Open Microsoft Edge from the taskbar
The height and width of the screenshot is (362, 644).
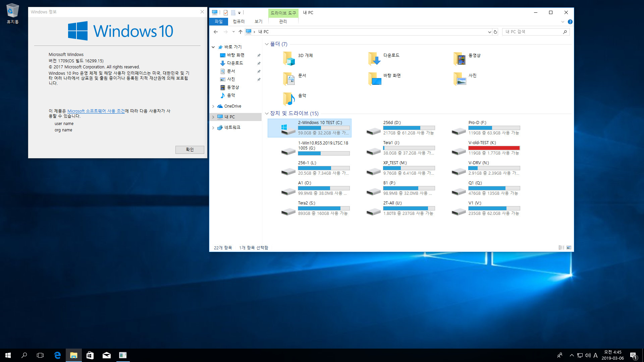point(57,355)
